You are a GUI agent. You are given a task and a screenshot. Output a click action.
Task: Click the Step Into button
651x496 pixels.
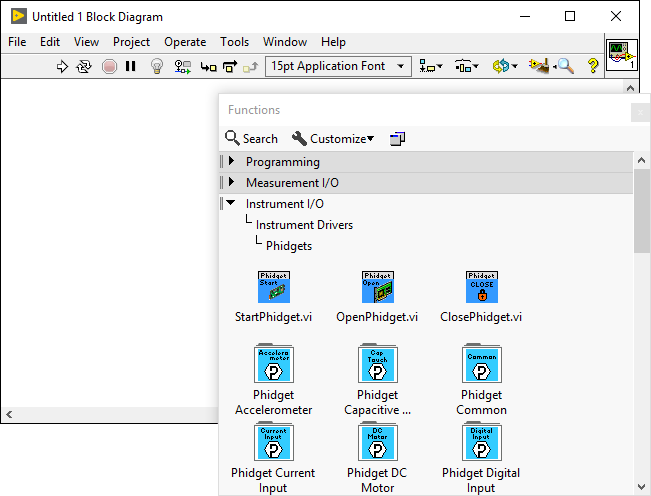pos(208,67)
